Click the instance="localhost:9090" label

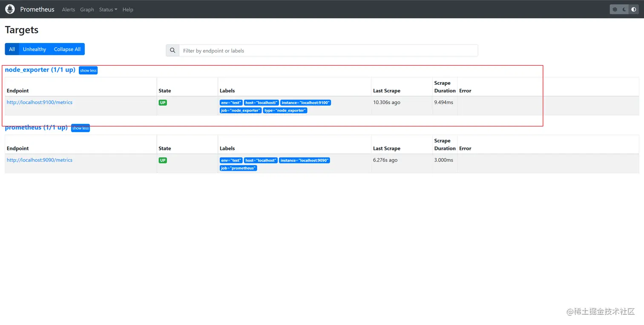pyautogui.click(x=304, y=161)
